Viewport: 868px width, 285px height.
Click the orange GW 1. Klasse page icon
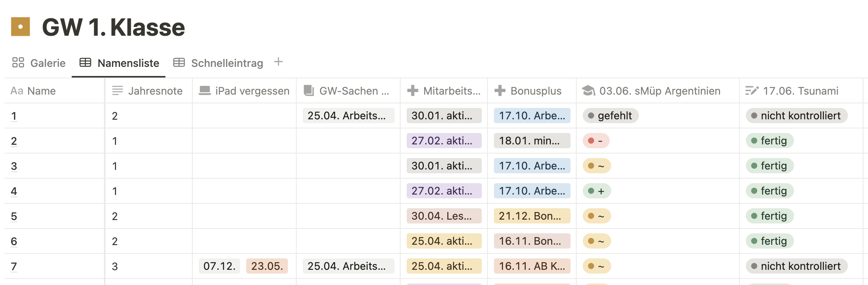click(x=20, y=27)
